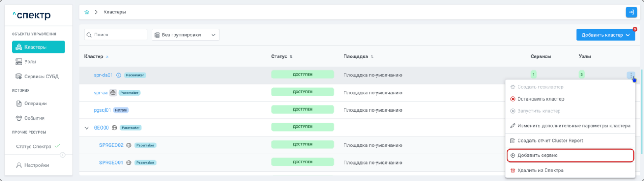Open the pgsql01 cluster link

pos(102,110)
